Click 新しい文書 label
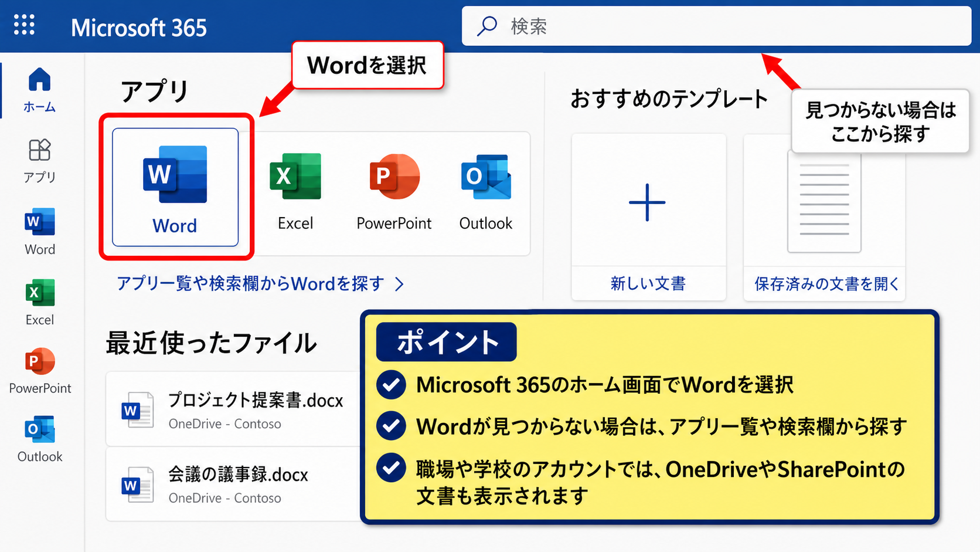The width and height of the screenshot is (980, 552). tap(648, 284)
